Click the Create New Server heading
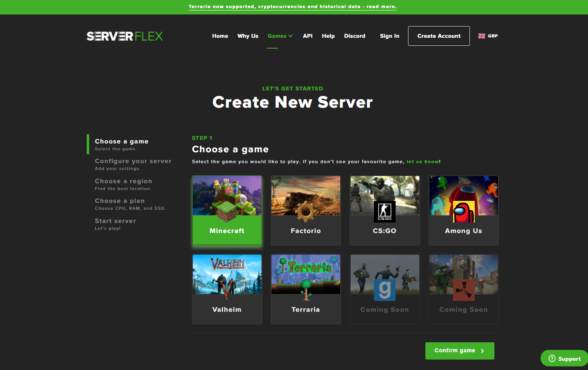The height and width of the screenshot is (370, 588). point(292,102)
